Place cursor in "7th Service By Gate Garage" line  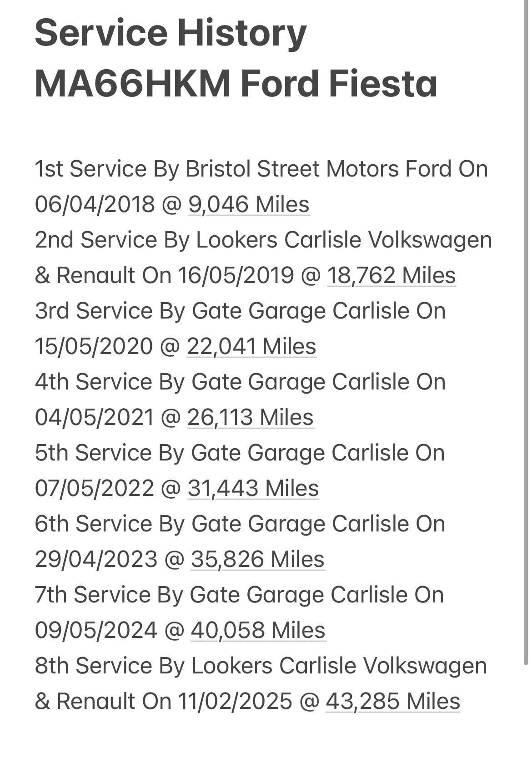click(239, 595)
